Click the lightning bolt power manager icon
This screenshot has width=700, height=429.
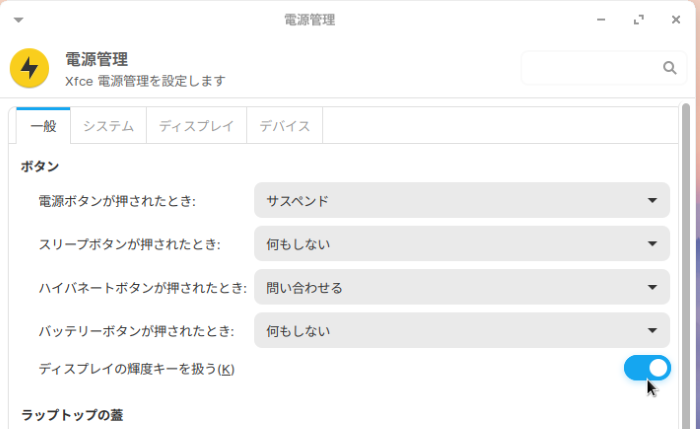point(30,68)
